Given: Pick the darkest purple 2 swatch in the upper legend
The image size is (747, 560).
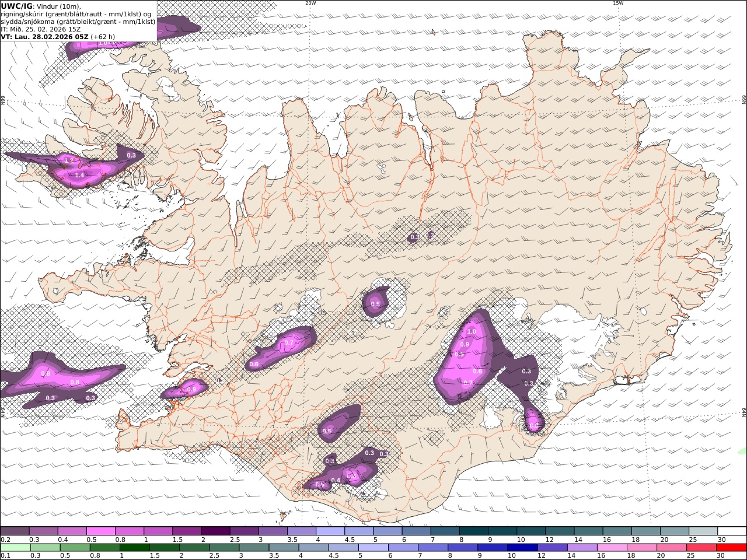Looking at the screenshot, I should tap(215, 531).
